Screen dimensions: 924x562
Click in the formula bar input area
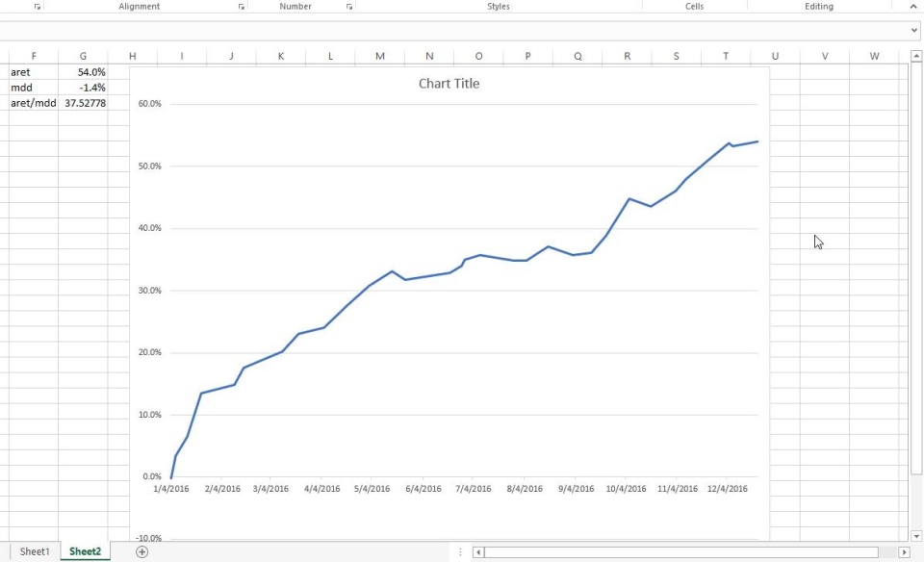click(x=453, y=30)
